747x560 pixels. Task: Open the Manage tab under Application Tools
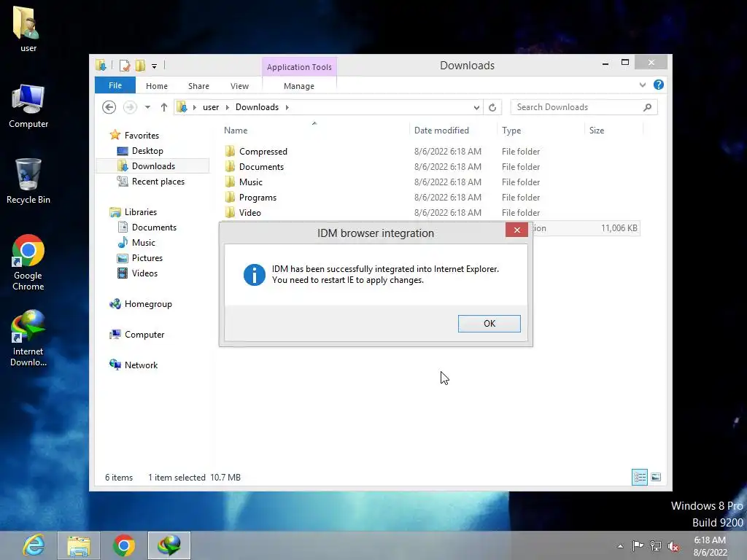[x=298, y=86]
